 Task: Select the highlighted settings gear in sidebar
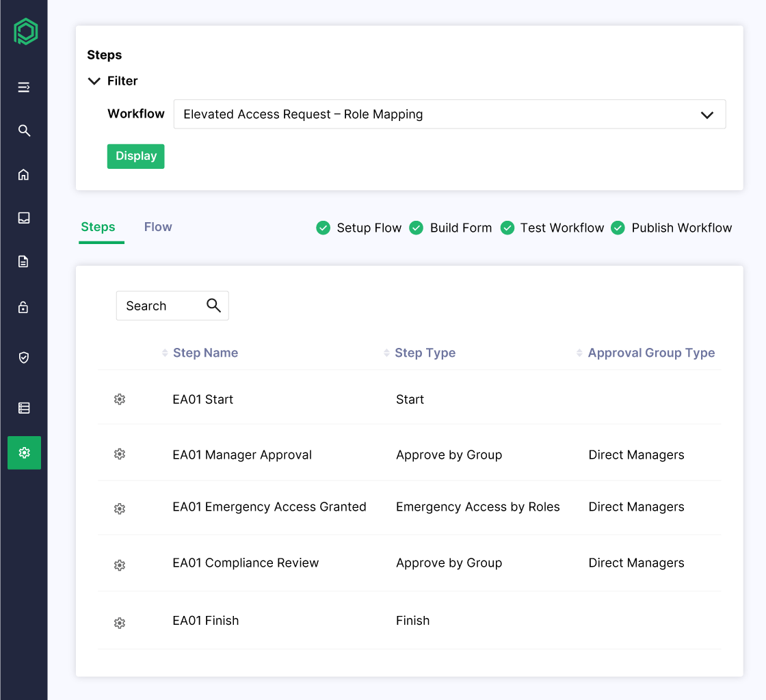(24, 453)
